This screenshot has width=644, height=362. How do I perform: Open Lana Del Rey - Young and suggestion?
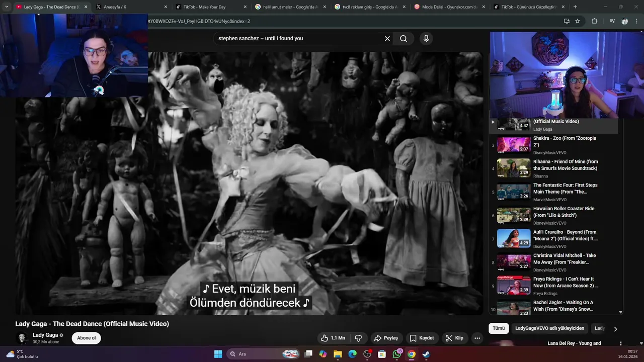574,343
